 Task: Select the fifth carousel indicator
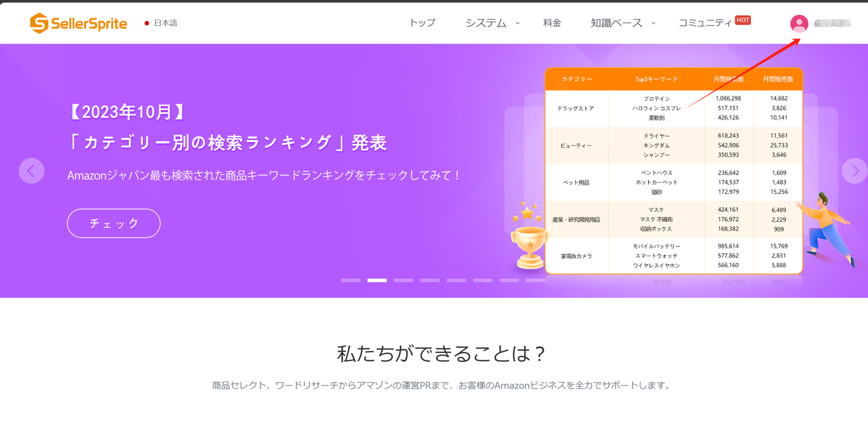456,280
